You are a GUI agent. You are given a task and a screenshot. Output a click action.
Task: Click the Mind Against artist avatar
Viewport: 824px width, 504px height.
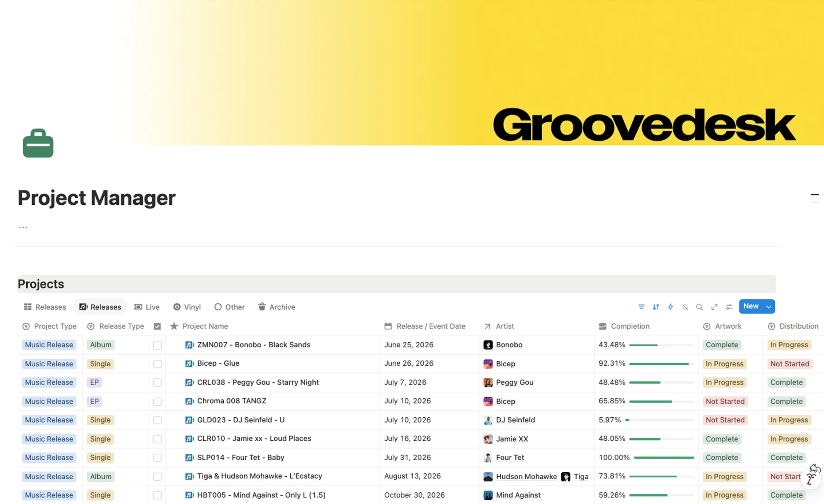click(488, 495)
